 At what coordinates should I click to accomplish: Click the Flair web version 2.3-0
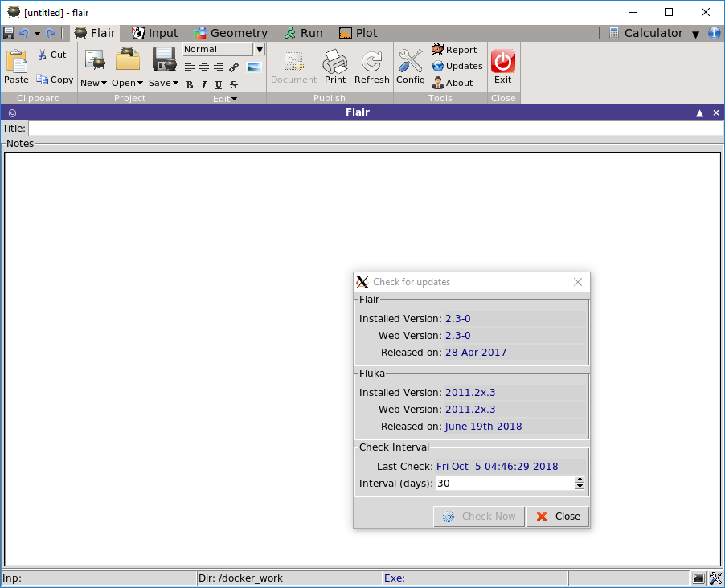[458, 336]
